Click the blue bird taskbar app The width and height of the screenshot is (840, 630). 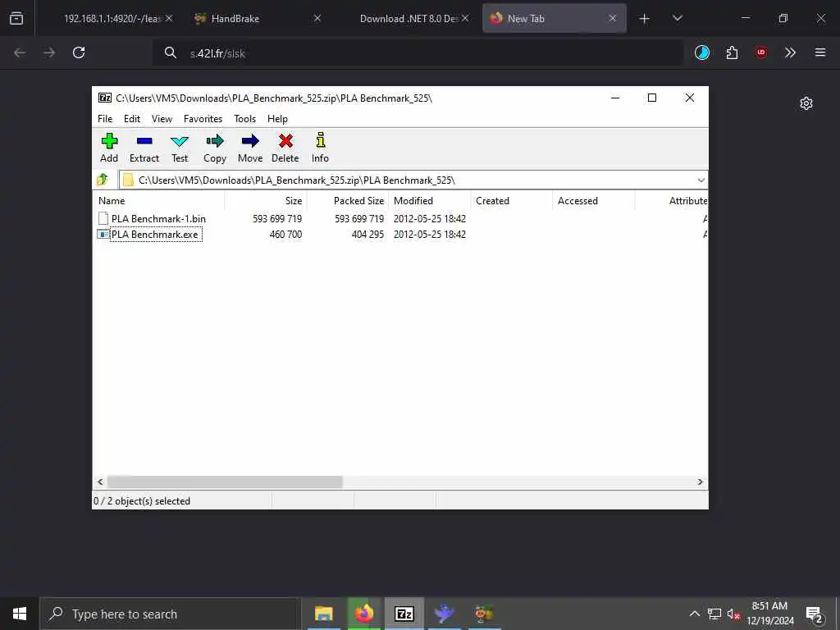click(444, 614)
